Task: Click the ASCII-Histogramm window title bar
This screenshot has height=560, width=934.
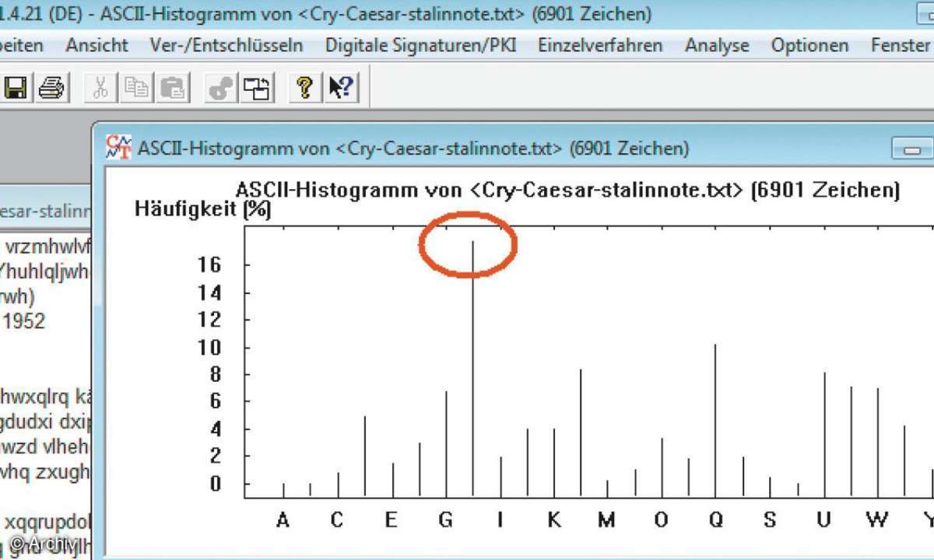Action: pyautogui.click(x=514, y=148)
